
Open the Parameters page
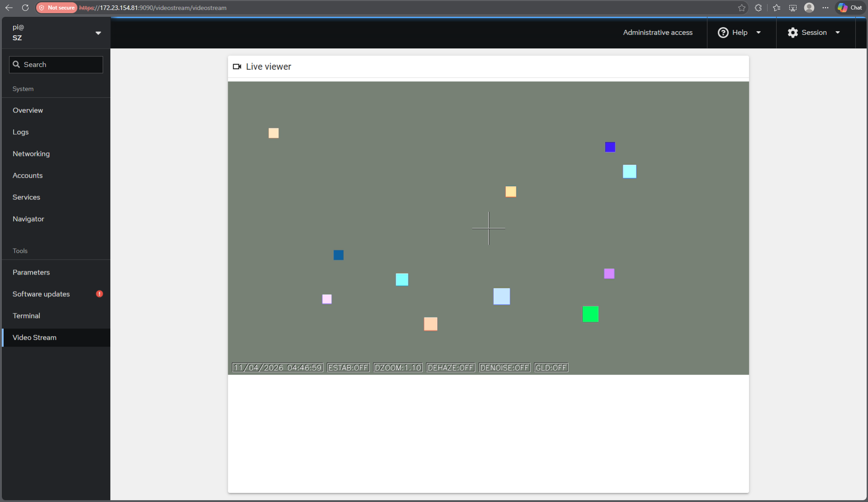pyautogui.click(x=31, y=272)
